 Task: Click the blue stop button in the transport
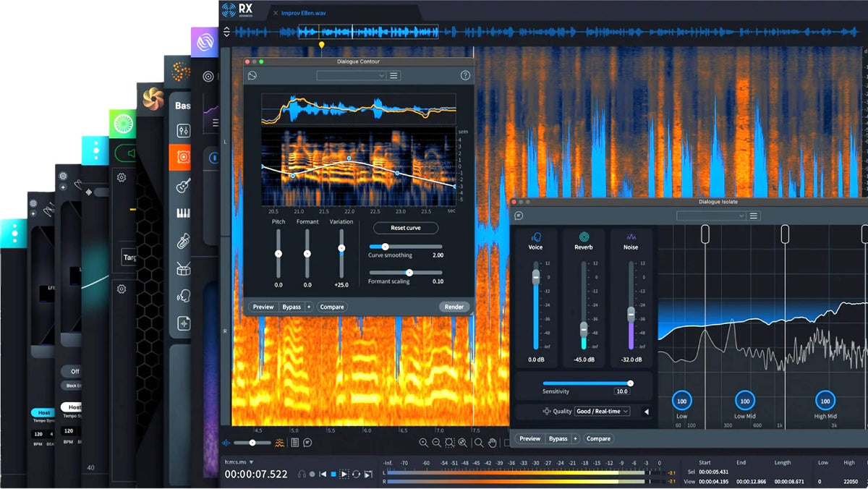click(x=333, y=474)
